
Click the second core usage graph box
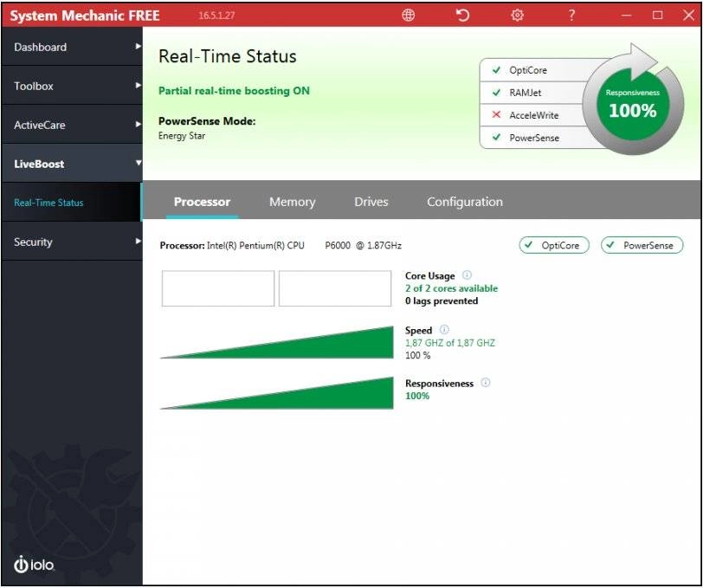point(335,288)
